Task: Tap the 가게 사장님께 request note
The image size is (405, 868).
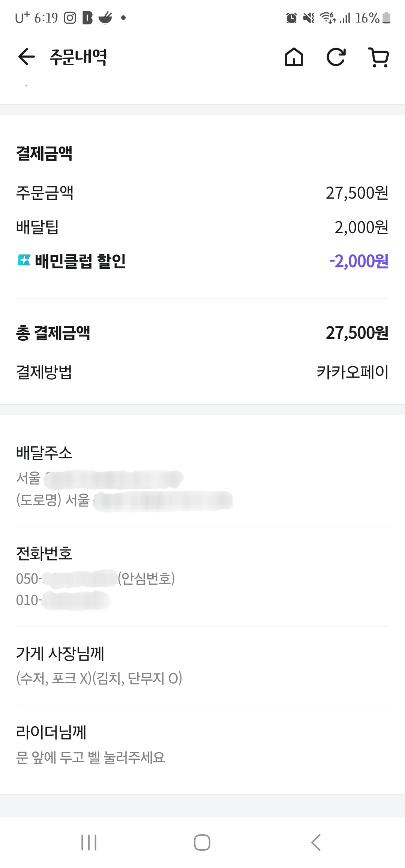Action: pyautogui.click(x=99, y=678)
